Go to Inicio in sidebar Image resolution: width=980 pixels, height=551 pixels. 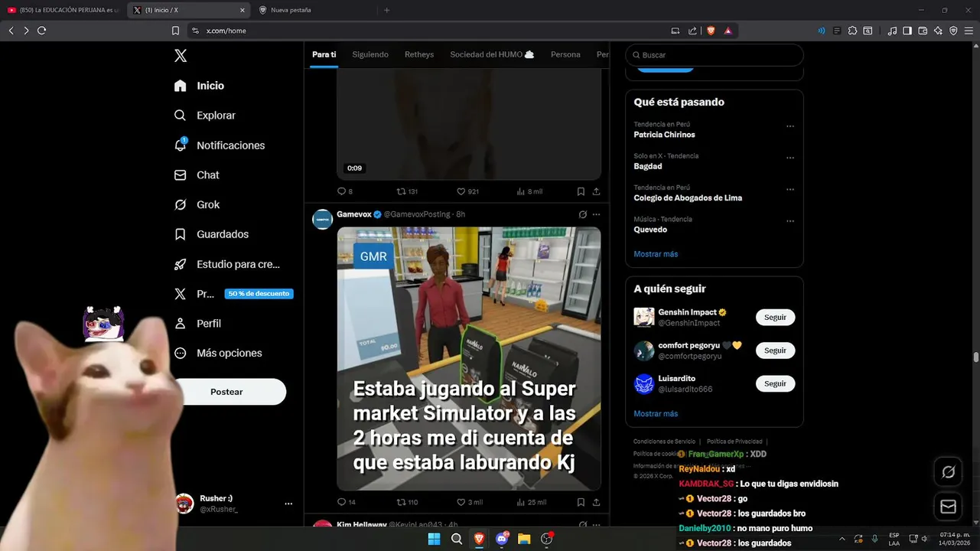point(200,86)
